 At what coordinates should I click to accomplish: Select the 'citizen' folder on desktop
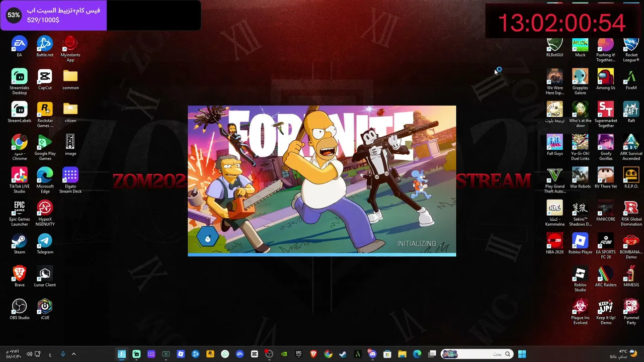click(70, 112)
